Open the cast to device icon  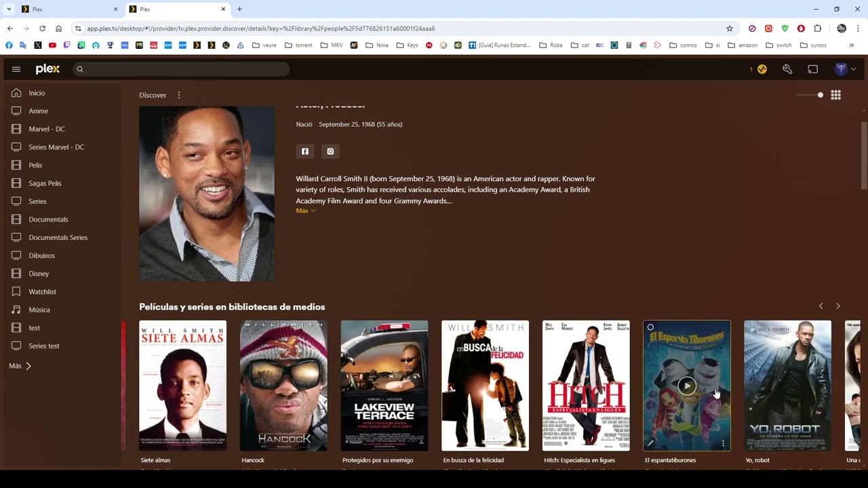(813, 69)
